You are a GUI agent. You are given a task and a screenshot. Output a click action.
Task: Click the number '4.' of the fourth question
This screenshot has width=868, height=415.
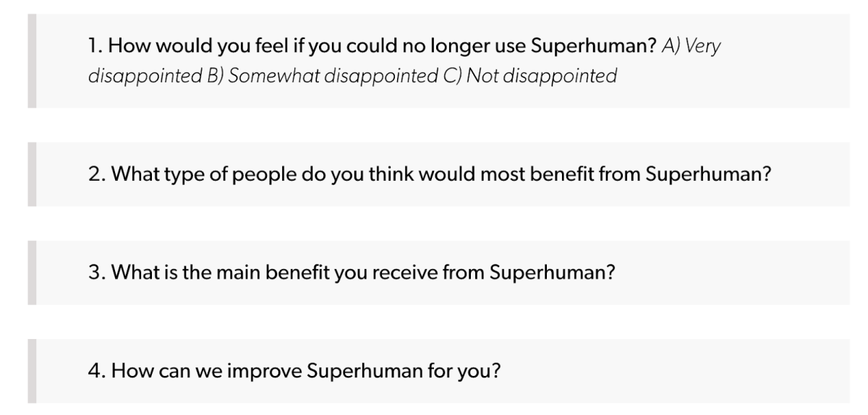95,372
